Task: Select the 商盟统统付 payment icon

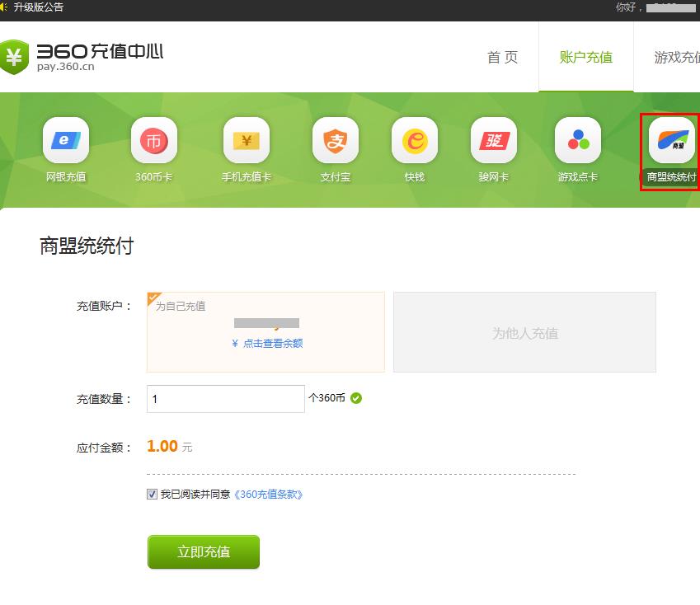Action: click(x=671, y=141)
